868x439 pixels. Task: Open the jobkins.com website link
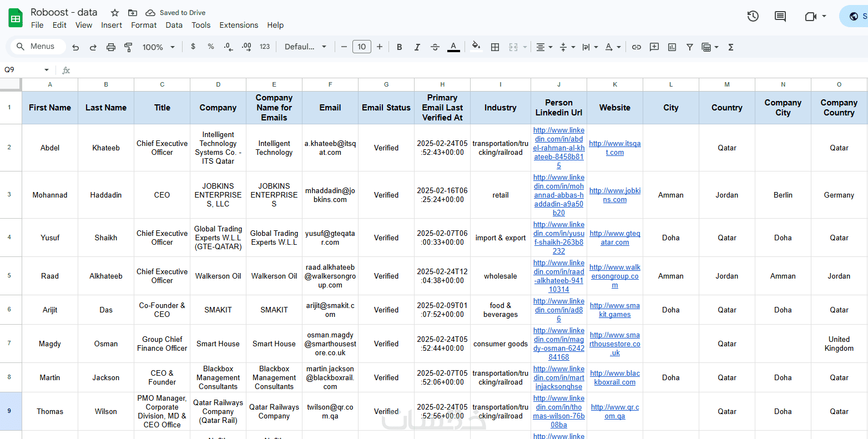coord(615,195)
